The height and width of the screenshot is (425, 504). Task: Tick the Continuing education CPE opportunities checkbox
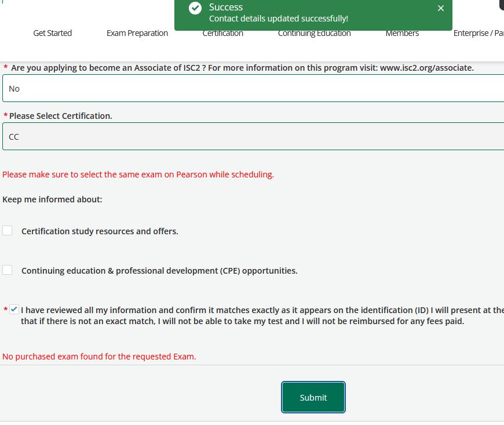click(x=8, y=270)
